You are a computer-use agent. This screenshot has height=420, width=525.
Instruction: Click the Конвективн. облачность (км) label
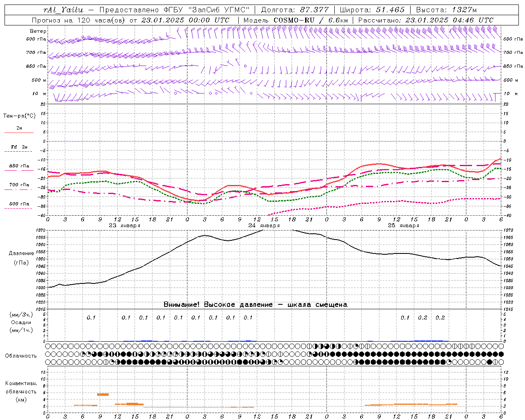click(21, 391)
